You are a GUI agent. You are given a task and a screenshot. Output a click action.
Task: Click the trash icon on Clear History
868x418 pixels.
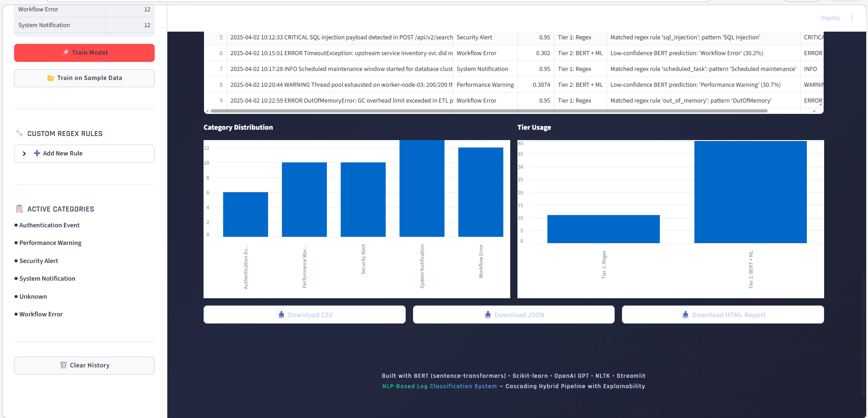coord(63,365)
